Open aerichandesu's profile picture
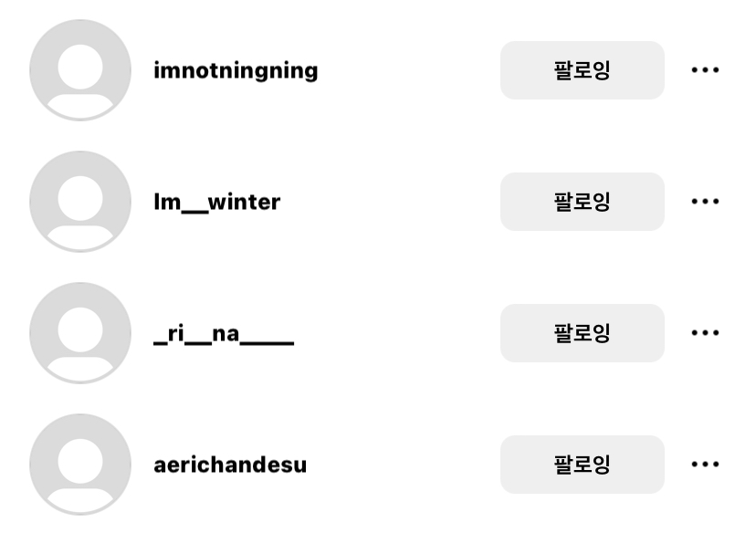 coord(79,464)
